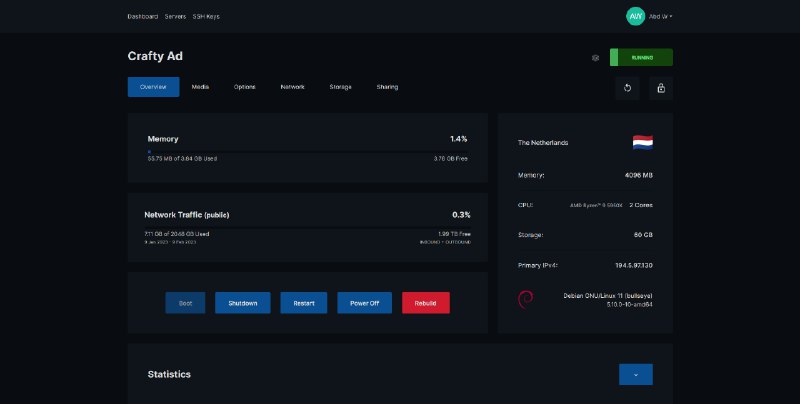The width and height of the screenshot is (800, 404).
Task: Click the primary IPv4 address value
Action: 633,265
